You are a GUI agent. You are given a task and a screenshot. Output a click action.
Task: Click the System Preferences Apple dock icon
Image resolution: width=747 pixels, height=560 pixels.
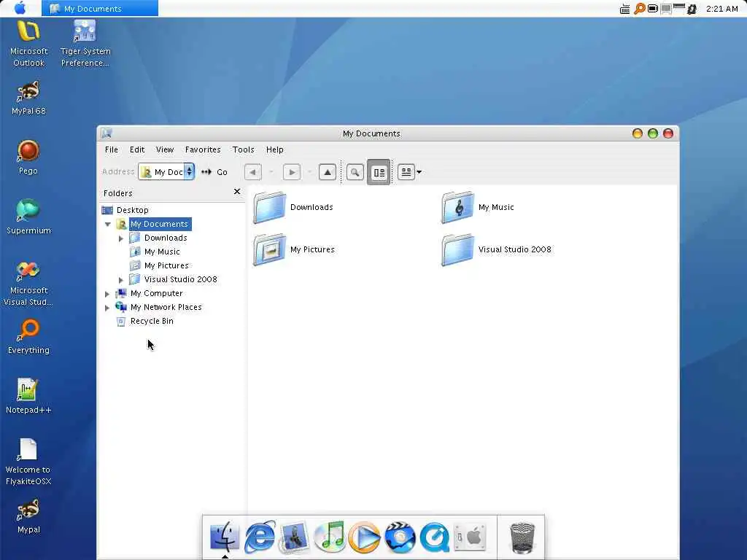470,537
